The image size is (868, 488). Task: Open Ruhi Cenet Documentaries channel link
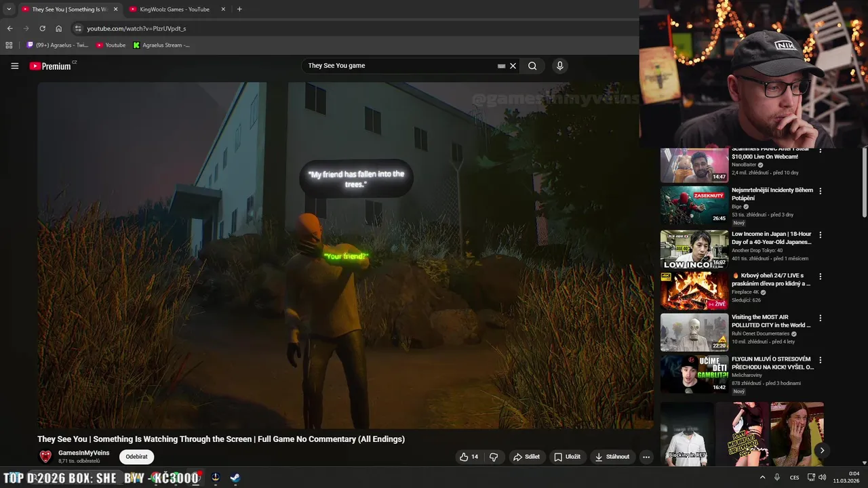pyautogui.click(x=760, y=333)
